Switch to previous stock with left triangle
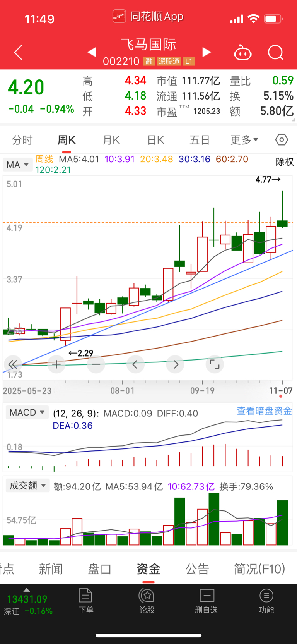297x644 pixels. click(92, 52)
